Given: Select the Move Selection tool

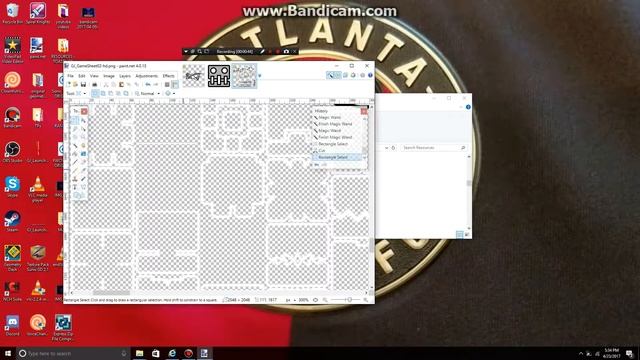Looking at the screenshot, I should coord(83,129).
